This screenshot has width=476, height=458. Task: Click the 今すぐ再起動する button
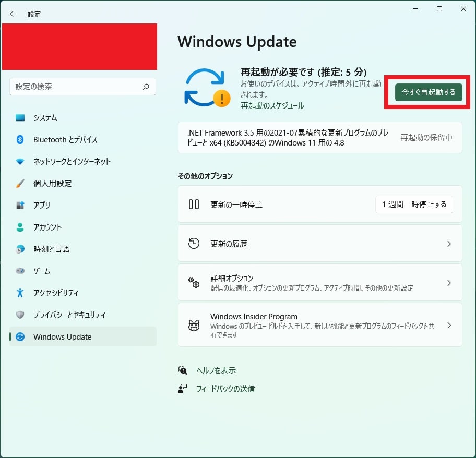click(429, 92)
